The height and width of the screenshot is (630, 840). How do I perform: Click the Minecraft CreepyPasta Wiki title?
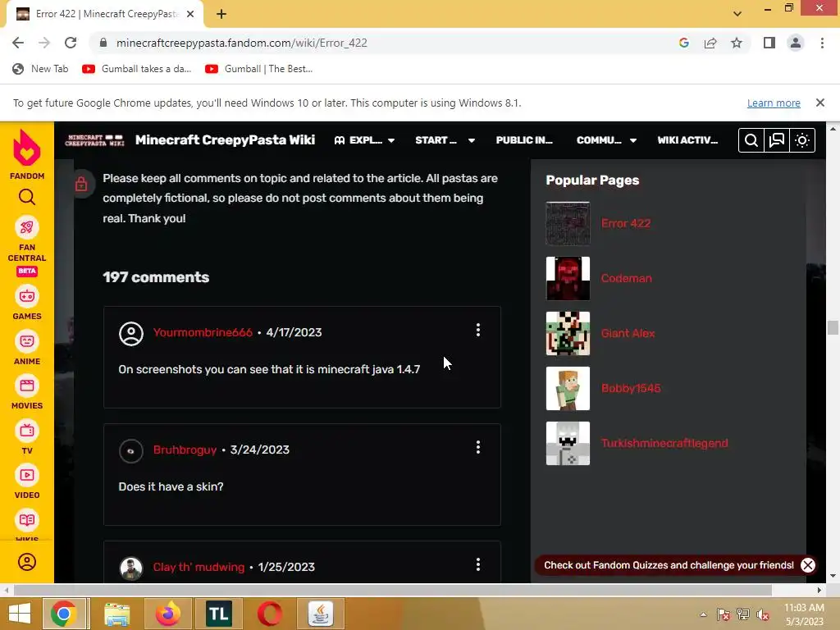225,139
